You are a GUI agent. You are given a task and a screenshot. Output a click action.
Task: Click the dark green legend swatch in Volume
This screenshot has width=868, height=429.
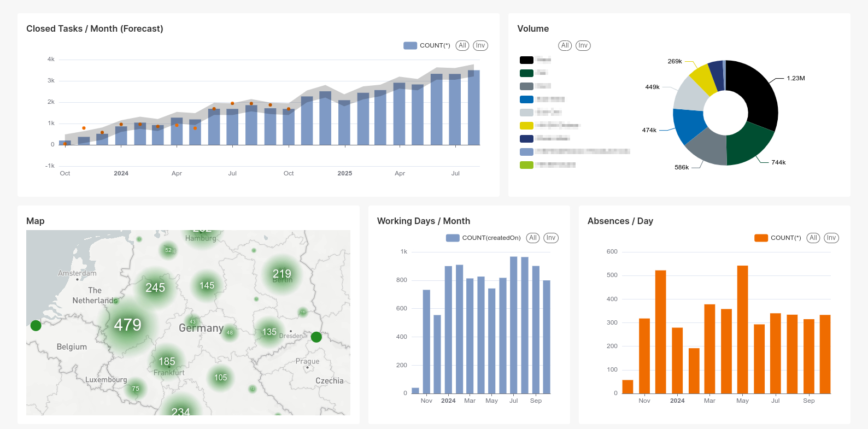(x=526, y=73)
